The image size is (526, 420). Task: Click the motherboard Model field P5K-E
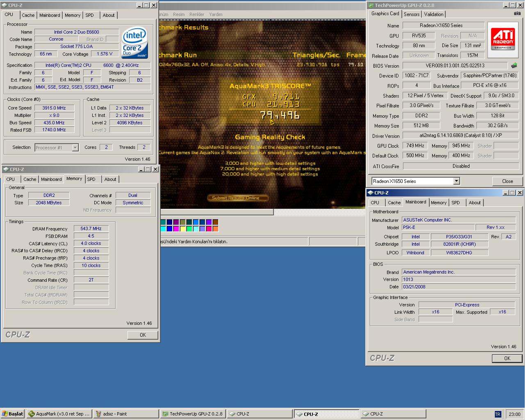(x=438, y=227)
